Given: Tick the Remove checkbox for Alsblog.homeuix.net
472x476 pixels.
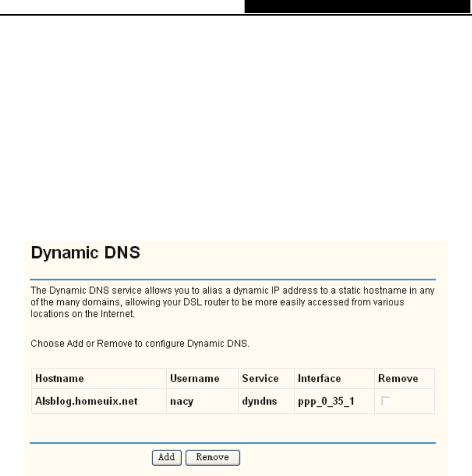Looking at the screenshot, I should coord(386,401).
